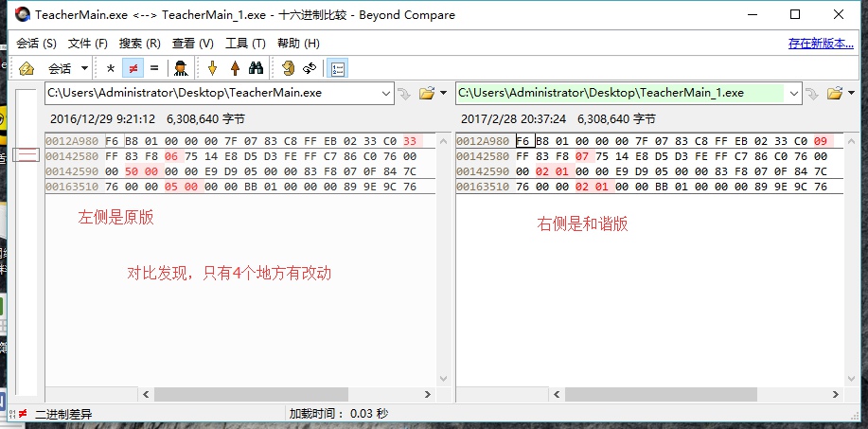This screenshot has height=429, width=868.
Task: Reload files with the circular arrows icon
Action: [x=310, y=68]
